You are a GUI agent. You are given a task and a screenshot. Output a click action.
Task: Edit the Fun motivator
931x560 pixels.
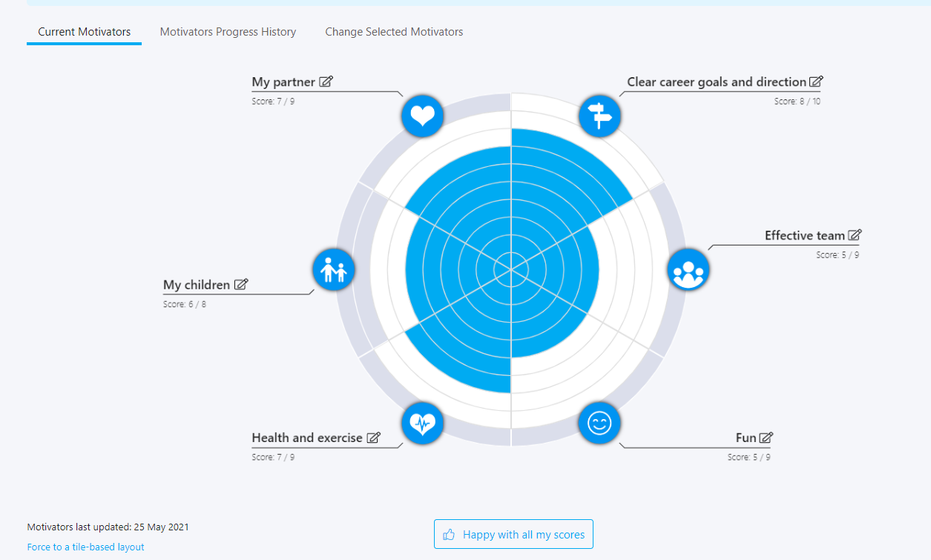[766, 438]
